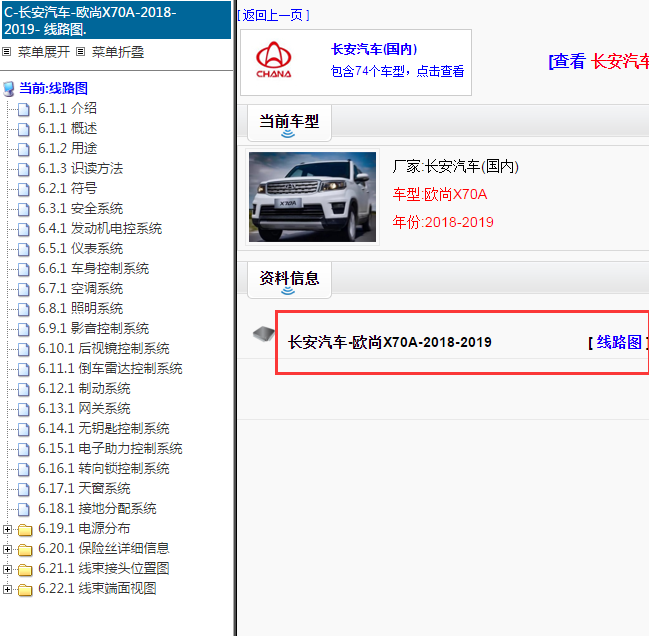Image resolution: width=649 pixels, height=636 pixels.
Task: Click the page icon beside 6.1.1 概述
Action: pos(24,129)
